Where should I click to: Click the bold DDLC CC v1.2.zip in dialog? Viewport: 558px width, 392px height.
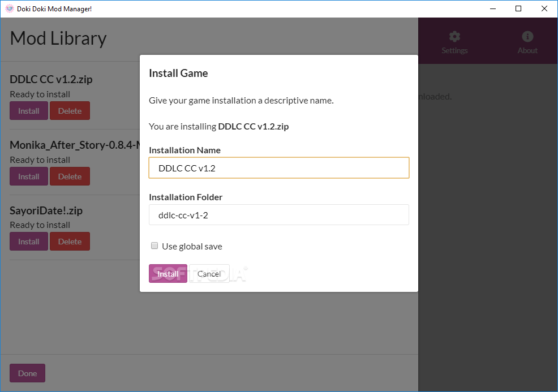coord(254,127)
